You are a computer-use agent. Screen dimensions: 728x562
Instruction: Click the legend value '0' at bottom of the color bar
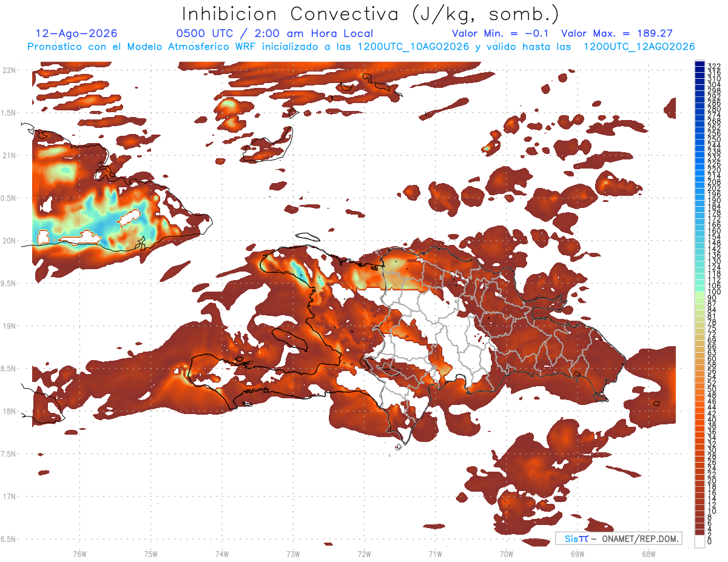coord(710,540)
